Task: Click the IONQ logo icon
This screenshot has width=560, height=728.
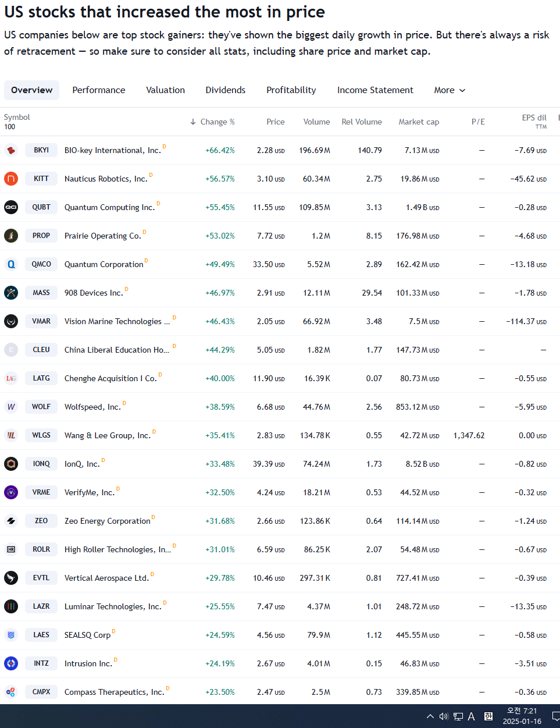Action: click(11, 464)
